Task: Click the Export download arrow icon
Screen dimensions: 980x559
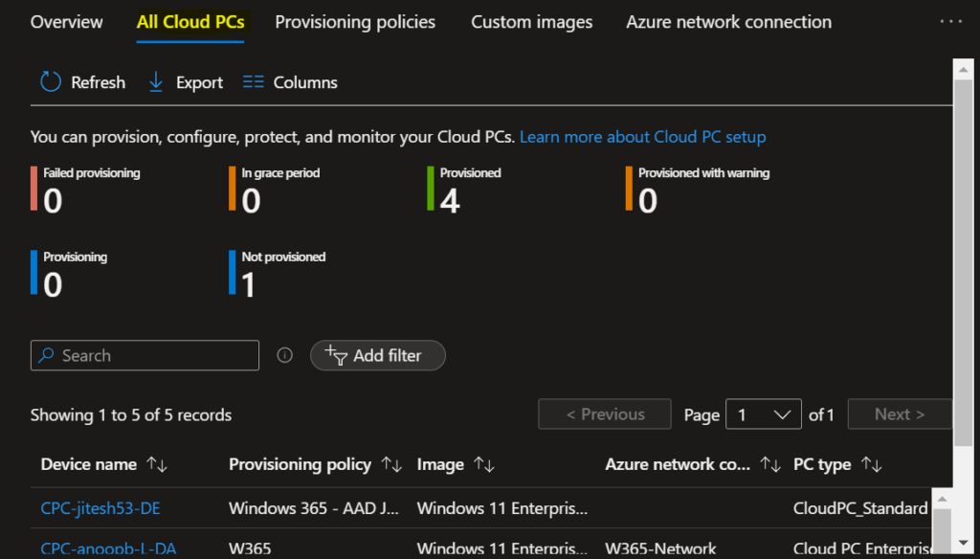Action: 156,82
